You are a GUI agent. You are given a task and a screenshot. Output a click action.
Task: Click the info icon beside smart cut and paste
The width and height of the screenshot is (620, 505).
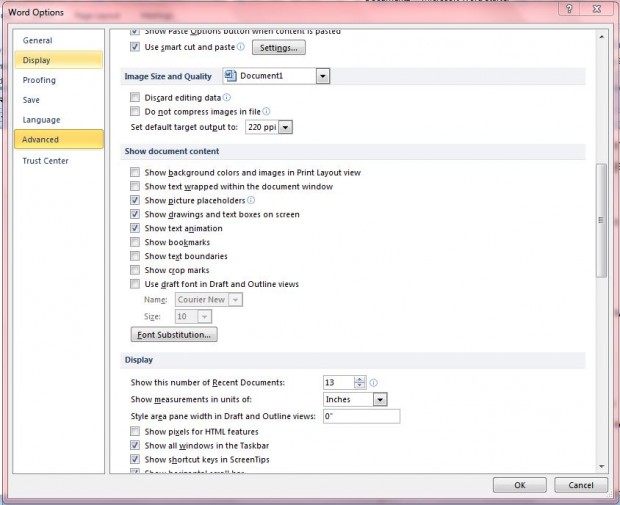pos(241,47)
